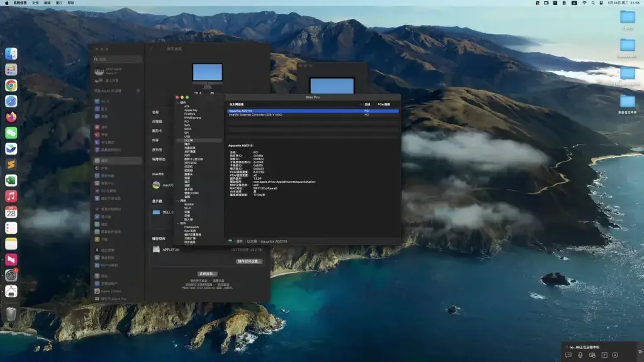Launch Safari from the Dock
The height and width of the screenshot is (362, 644).
[x=11, y=101]
